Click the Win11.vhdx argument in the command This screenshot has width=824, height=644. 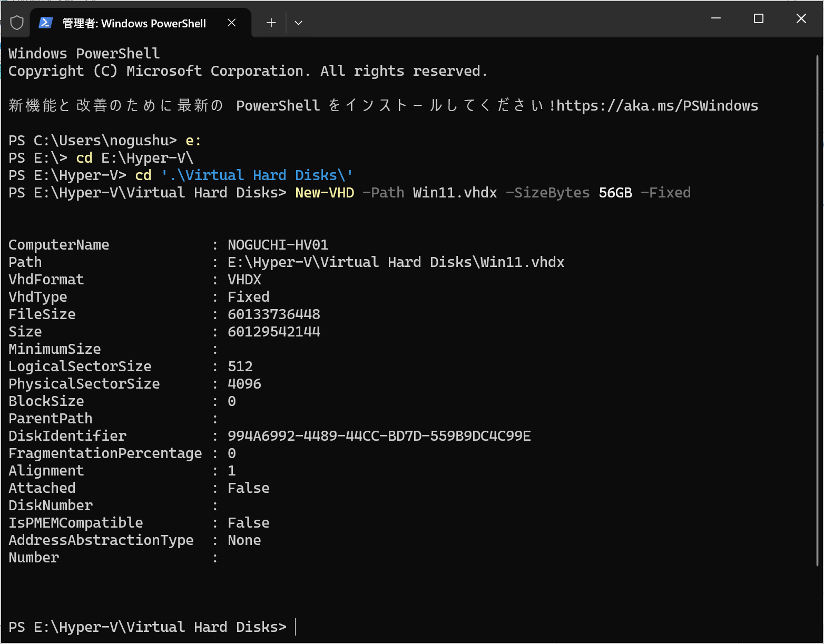455,193
